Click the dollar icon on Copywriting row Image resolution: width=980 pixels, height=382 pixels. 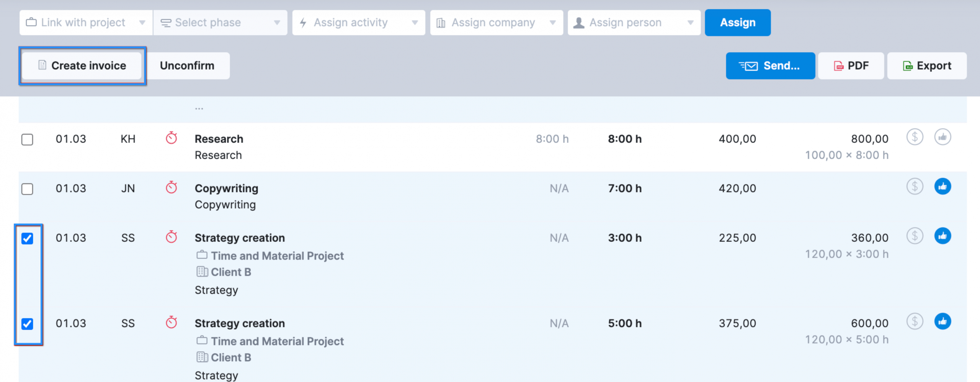pos(915,187)
